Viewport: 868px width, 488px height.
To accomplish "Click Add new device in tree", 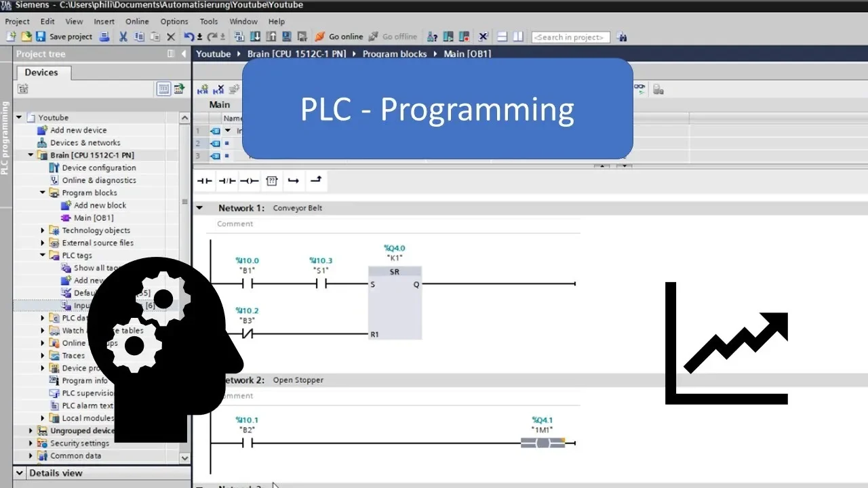I will pos(78,130).
